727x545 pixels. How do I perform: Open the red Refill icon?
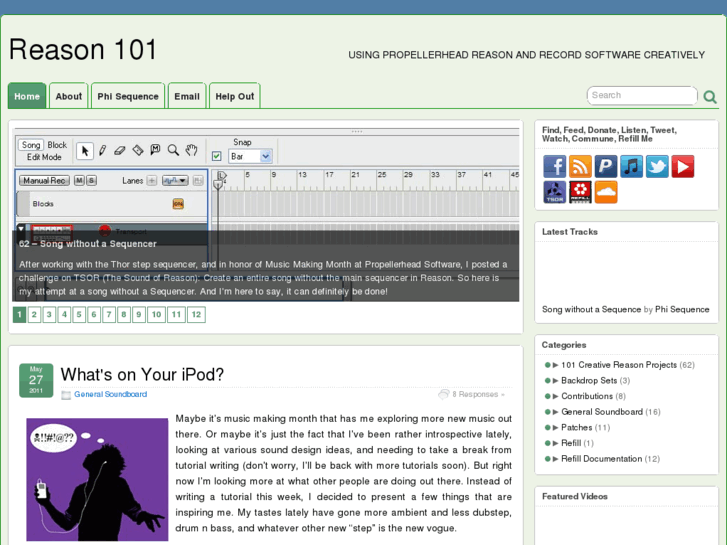click(580, 192)
